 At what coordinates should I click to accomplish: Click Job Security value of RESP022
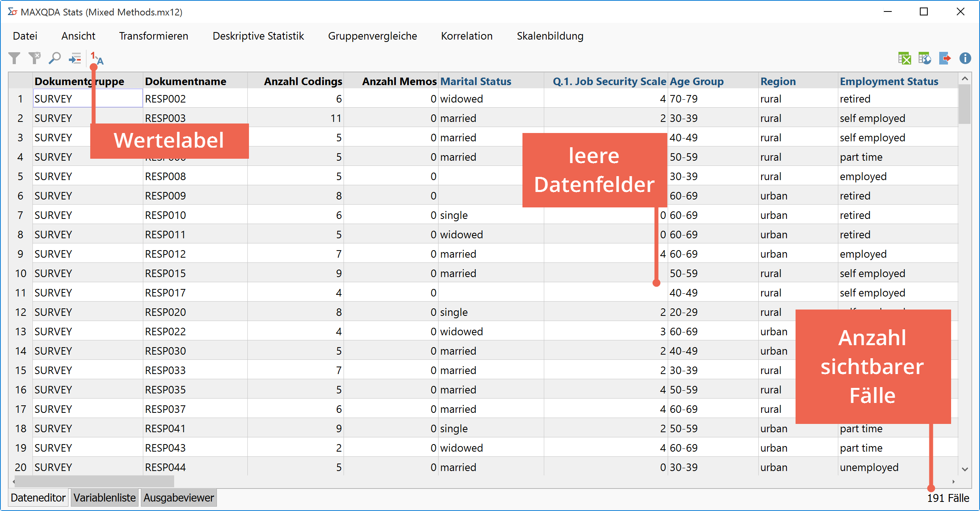click(x=606, y=331)
